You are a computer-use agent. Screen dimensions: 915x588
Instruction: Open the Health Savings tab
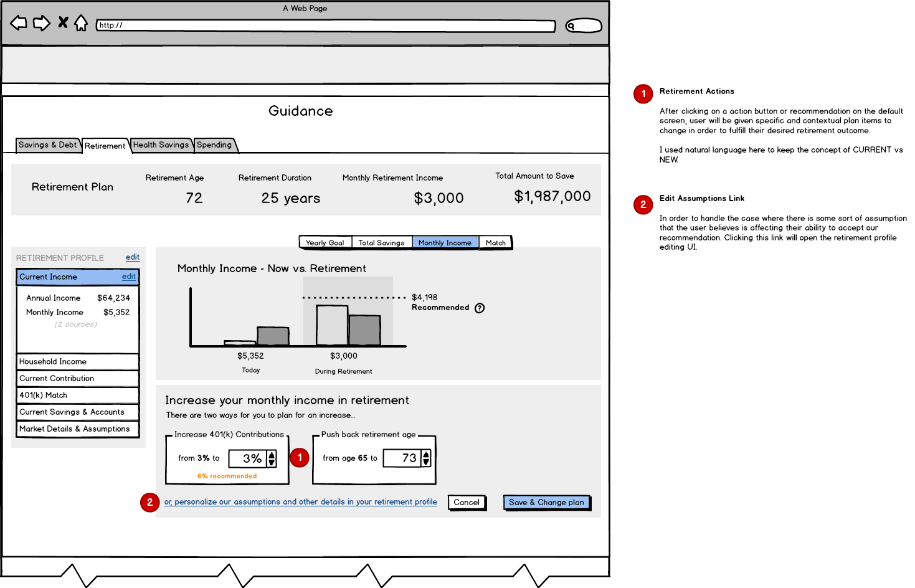point(161,145)
